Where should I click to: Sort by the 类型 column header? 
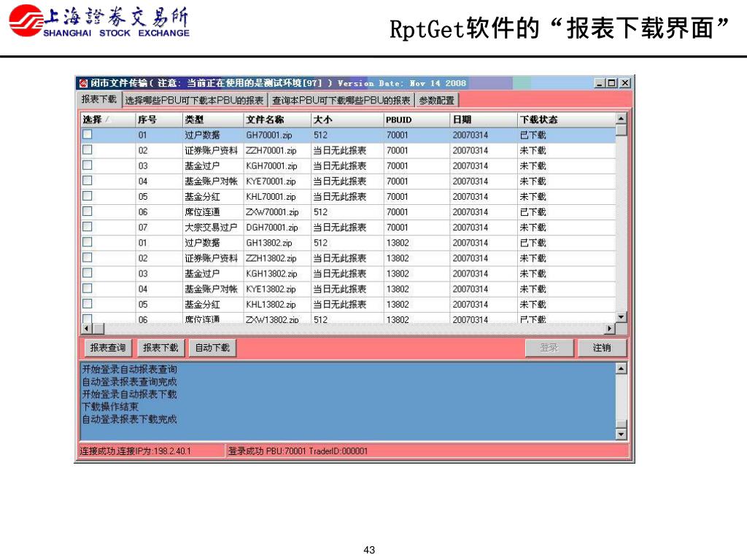coord(213,120)
